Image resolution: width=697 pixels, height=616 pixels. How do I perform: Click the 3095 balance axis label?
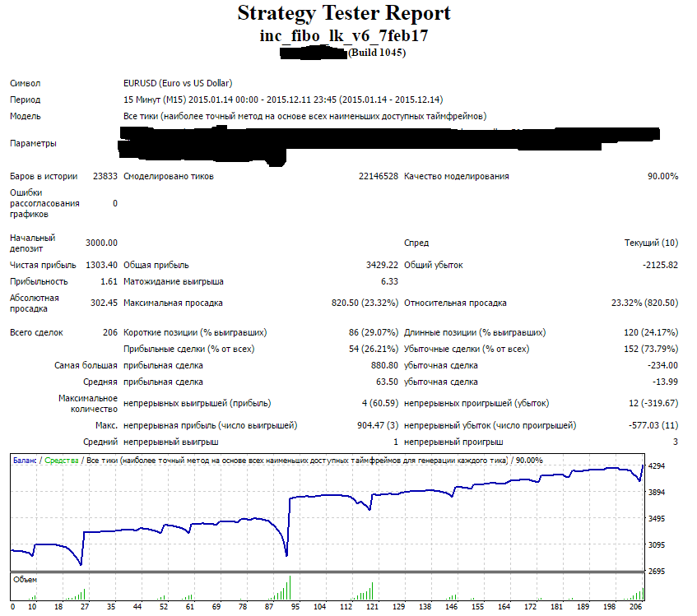coord(657,545)
